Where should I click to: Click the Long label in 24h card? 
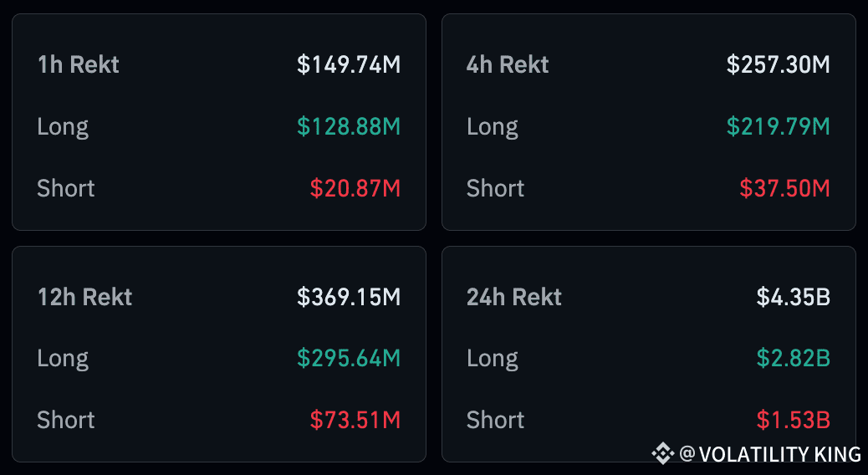coord(493,358)
